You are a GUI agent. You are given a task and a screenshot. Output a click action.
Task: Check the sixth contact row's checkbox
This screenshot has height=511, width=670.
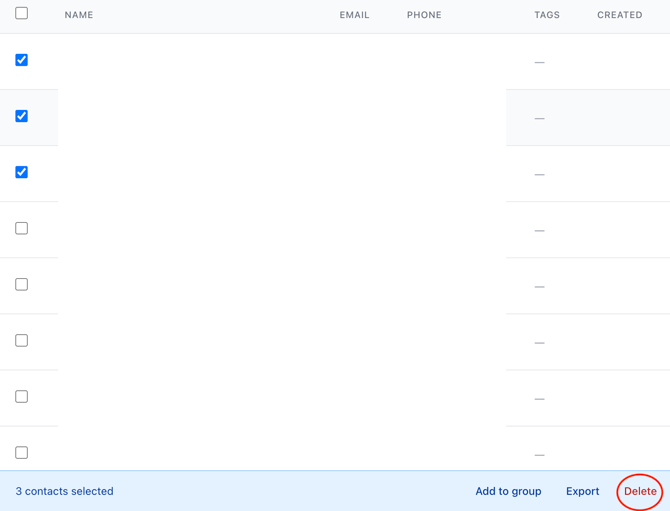[21, 341]
